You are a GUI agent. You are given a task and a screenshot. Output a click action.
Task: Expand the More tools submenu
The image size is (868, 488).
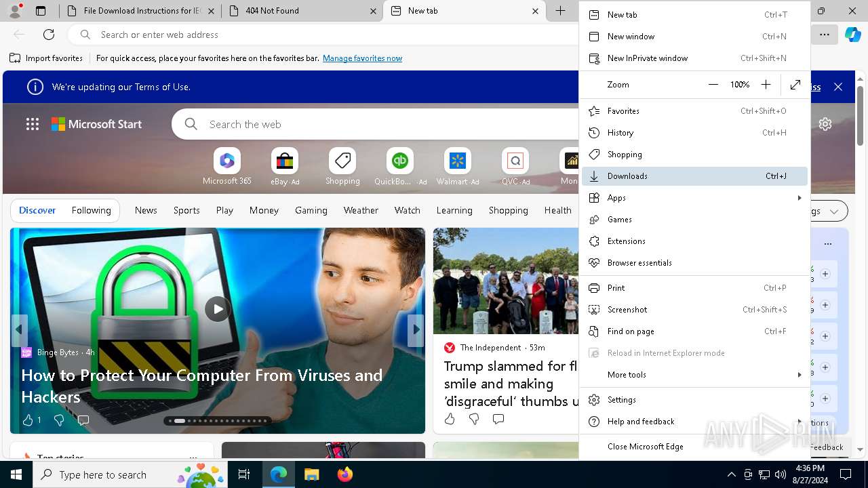coord(694,375)
